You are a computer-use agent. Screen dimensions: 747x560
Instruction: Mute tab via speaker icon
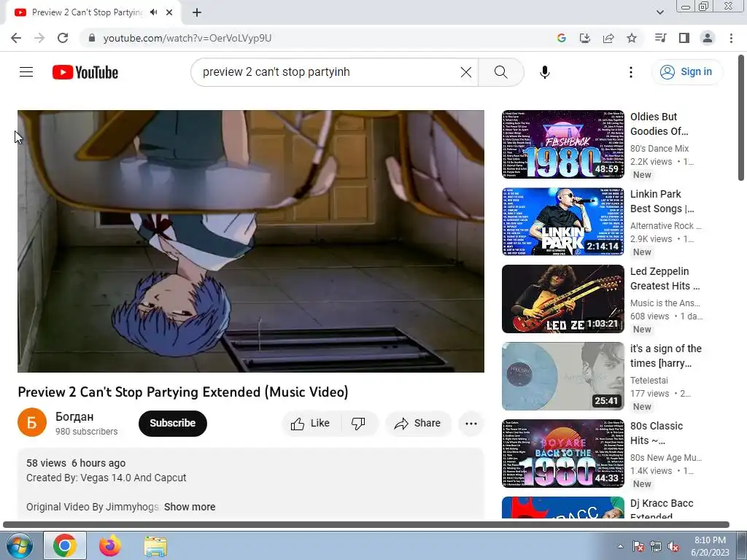(153, 12)
